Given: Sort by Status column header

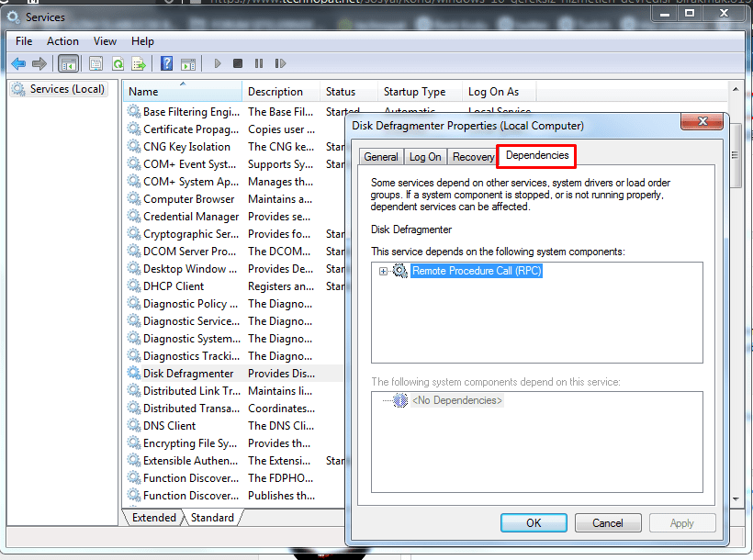Looking at the screenshot, I should [349, 91].
